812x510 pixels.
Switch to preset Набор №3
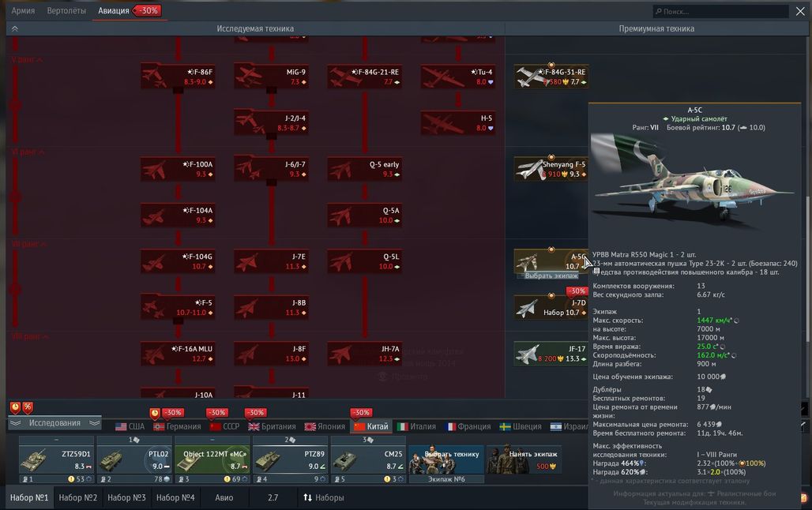(126, 497)
